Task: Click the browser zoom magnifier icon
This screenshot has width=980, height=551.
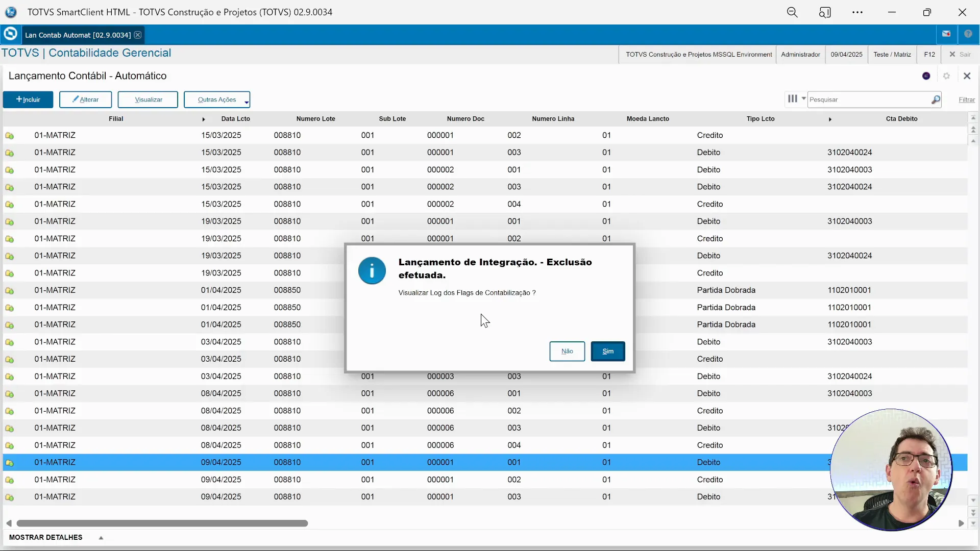Action: [x=792, y=12]
